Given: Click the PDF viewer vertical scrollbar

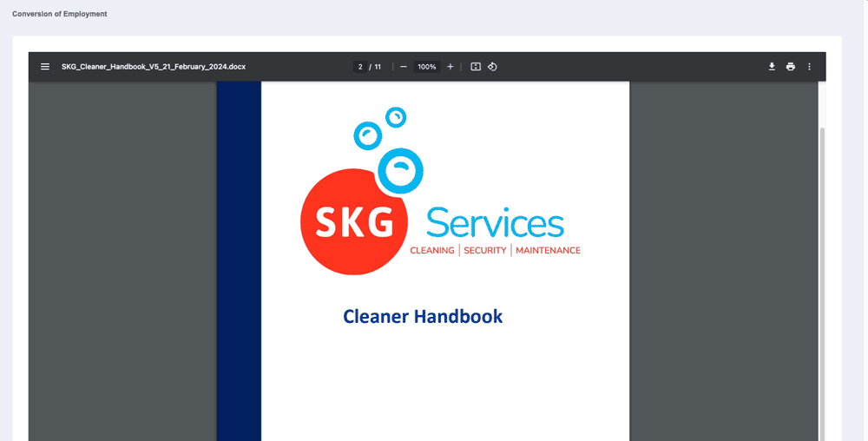Looking at the screenshot, I should point(822,284).
